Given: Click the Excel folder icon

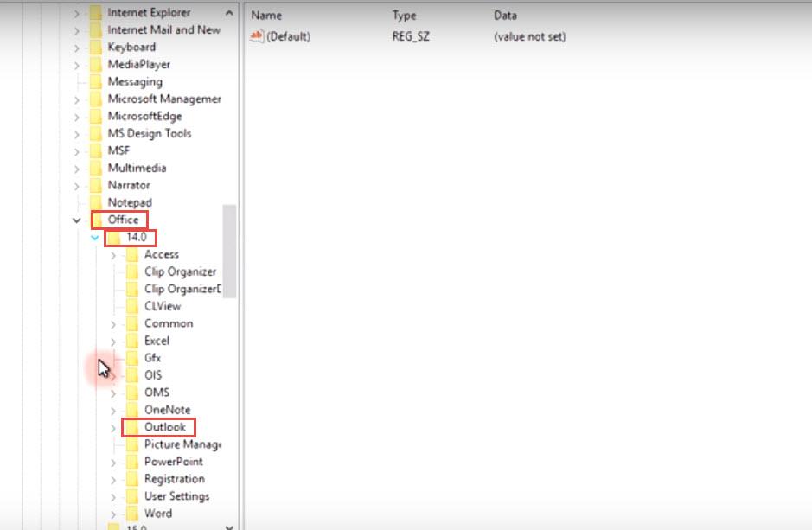Looking at the screenshot, I should pyautogui.click(x=132, y=341).
